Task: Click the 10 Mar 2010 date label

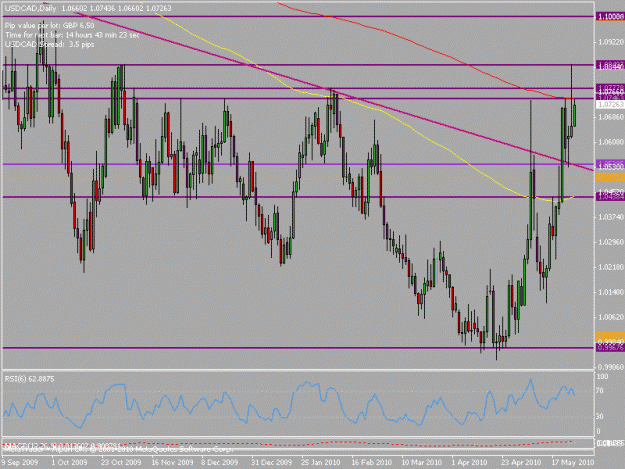Action: click(x=422, y=462)
